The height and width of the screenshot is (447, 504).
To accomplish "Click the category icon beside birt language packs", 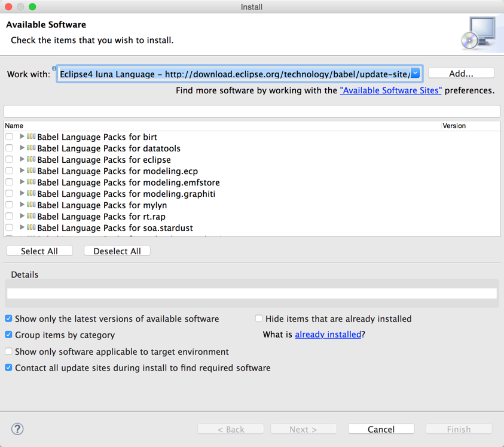I will coord(31,136).
